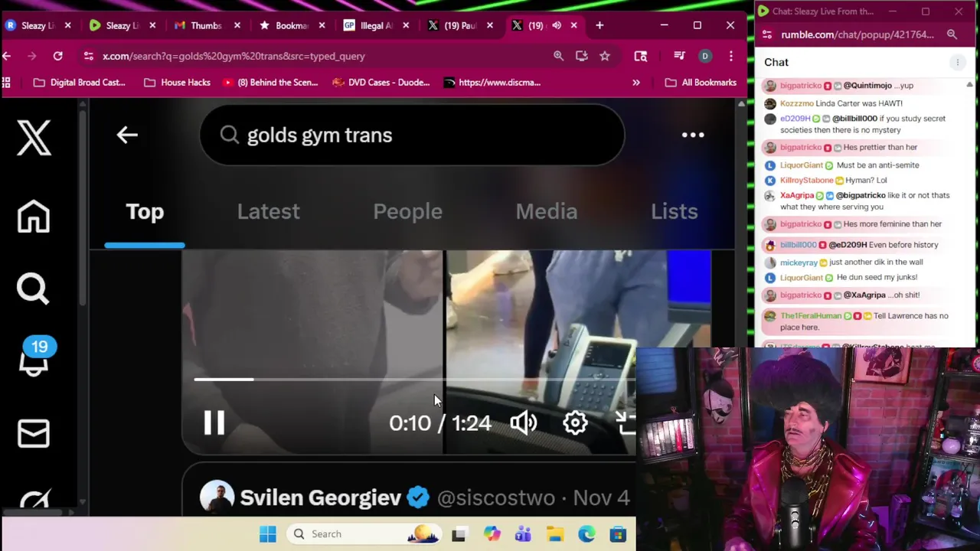Open the more options dots beside search
980x551 pixels.
[693, 135]
